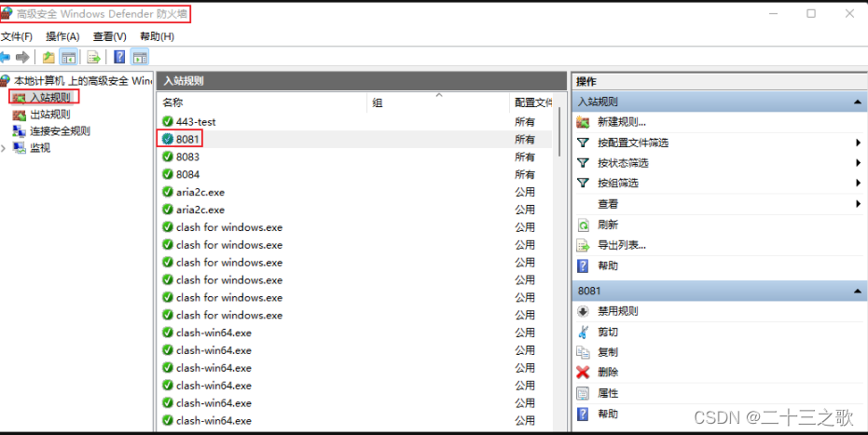Expand 按配置文件筛选 submenu arrow
Viewport: 868px width, 435px height.
(x=858, y=143)
